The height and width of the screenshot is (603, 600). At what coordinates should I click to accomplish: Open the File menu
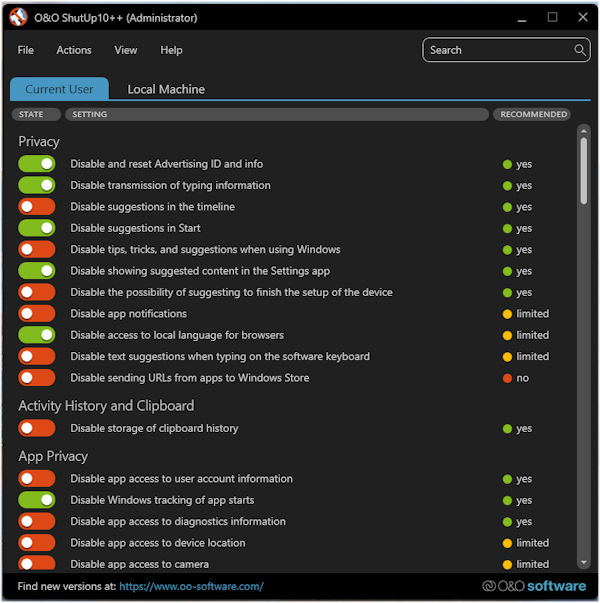tap(25, 50)
